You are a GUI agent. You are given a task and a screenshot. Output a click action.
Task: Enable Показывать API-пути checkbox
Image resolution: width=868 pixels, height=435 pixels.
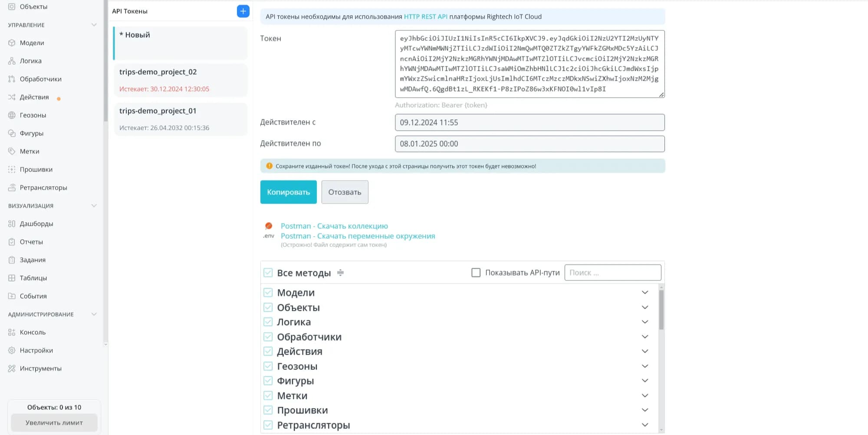pyautogui.click(x=476, y=273)
